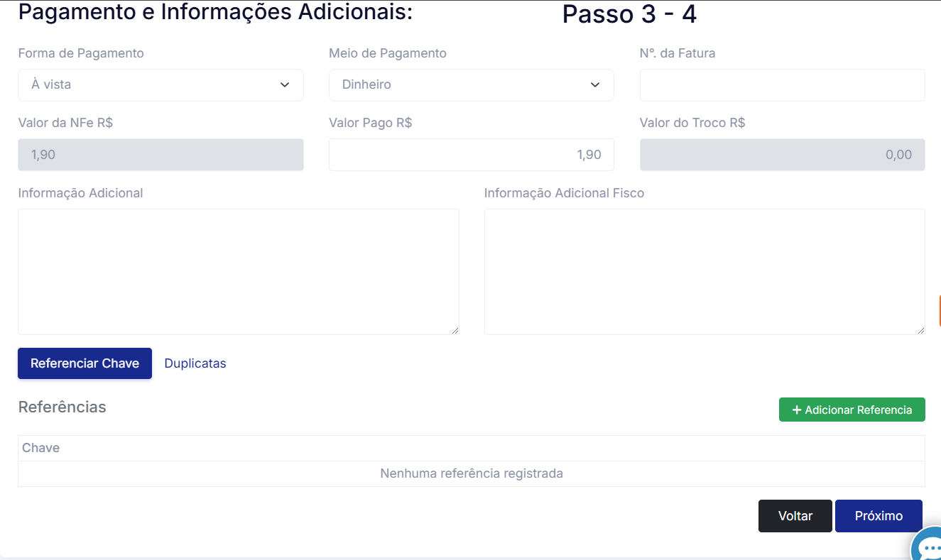941x560 pixels.
Task: Click the disabled Valor da NFe field
Action: pyautogui.click(x=161, y=155)
